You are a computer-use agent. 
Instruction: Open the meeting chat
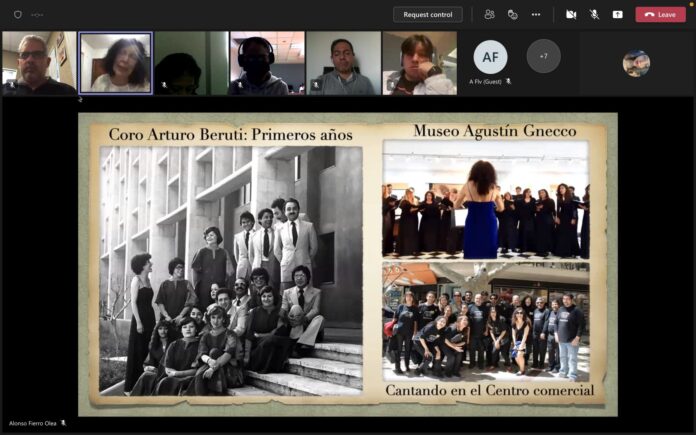[x=512, y=14]
